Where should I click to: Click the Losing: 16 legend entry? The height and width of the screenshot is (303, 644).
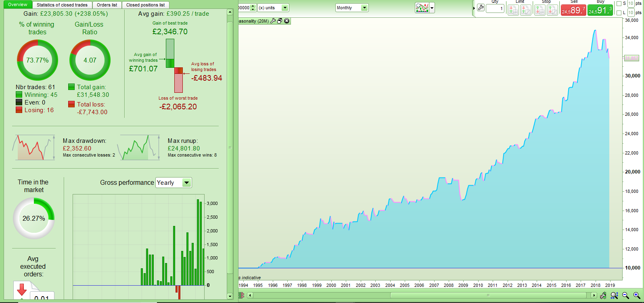click(x=35, y=110)
